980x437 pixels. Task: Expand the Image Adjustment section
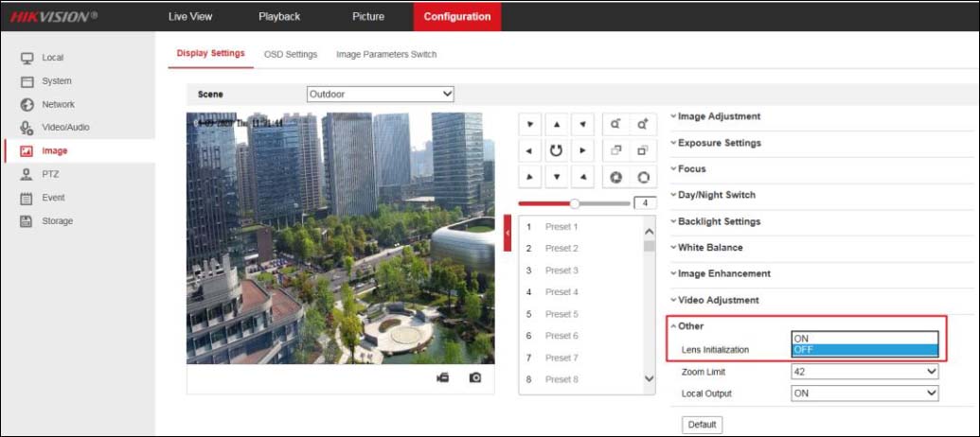click(716, 116)
